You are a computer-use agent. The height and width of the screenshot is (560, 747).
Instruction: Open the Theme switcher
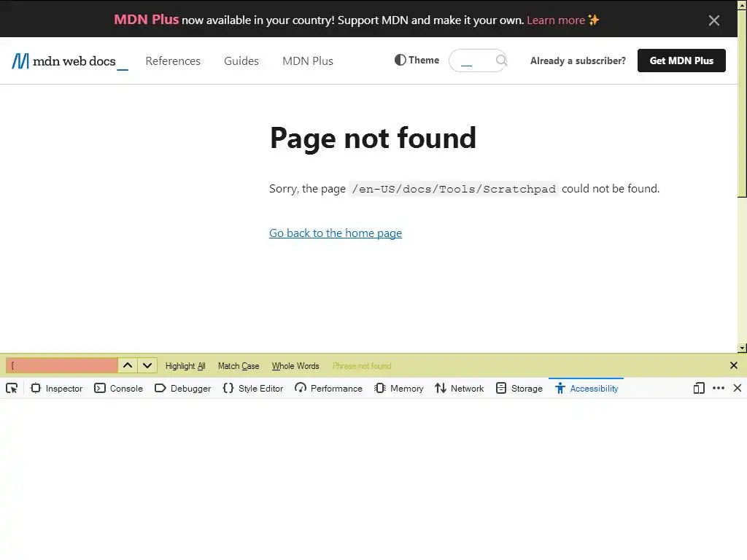(417, 60)
